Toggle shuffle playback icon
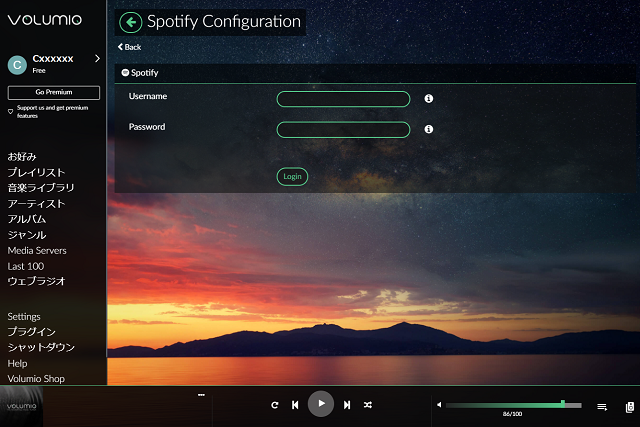The height and width of the screenshot is (427, 640). (x=368, y=405)
